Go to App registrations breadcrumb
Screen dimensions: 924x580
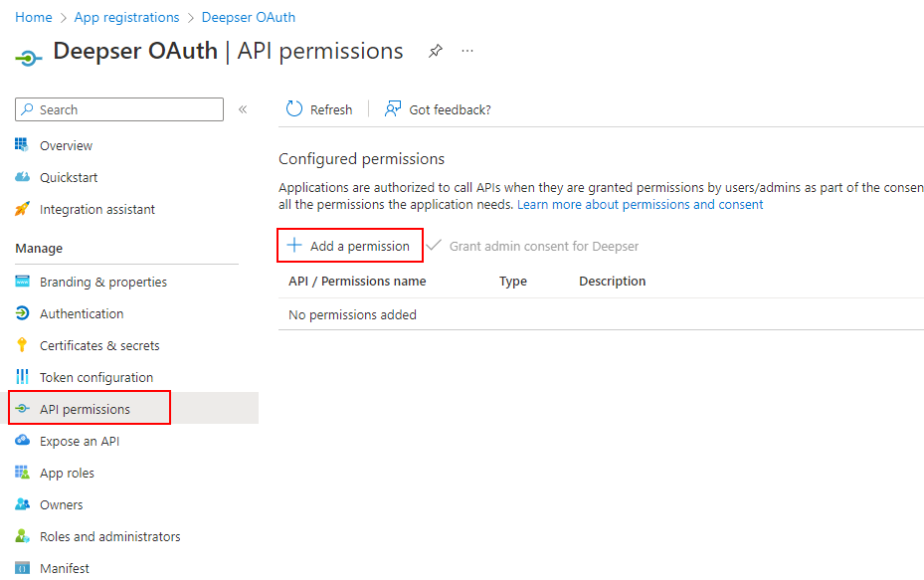click(126, 17)
